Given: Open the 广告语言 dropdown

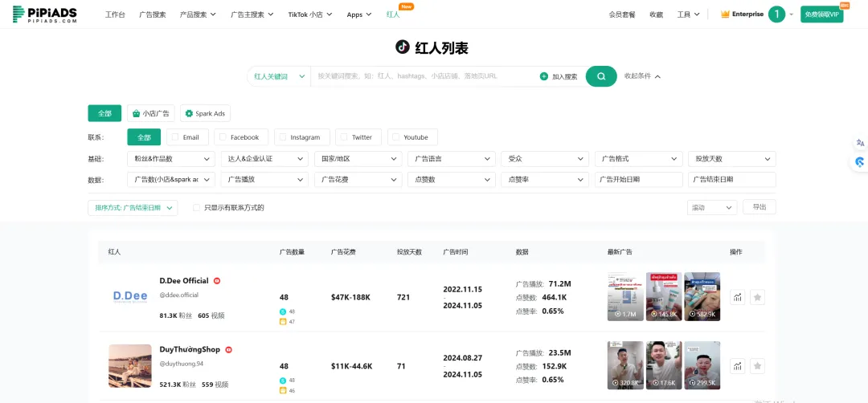Looking at the screenshot, I should point(452,159).
